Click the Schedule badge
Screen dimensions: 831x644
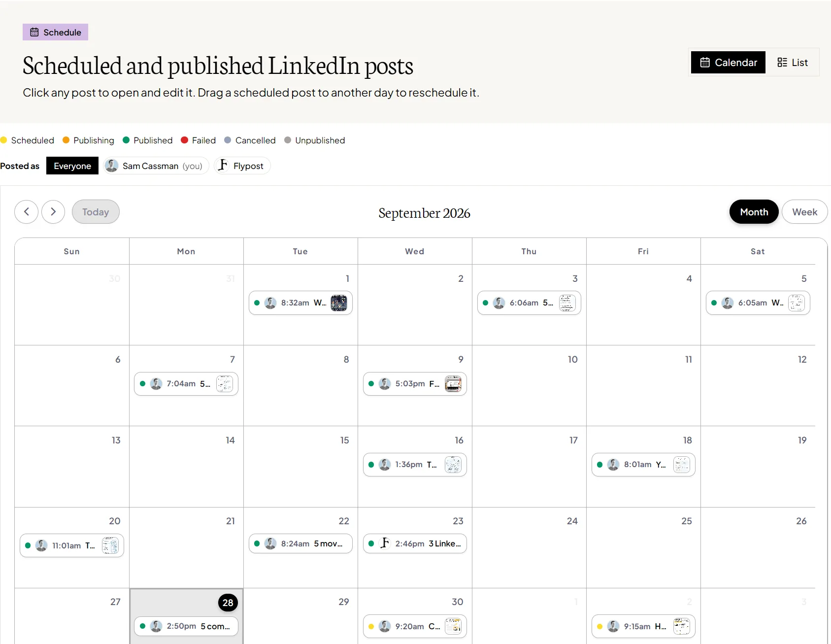tap(55, 32)
